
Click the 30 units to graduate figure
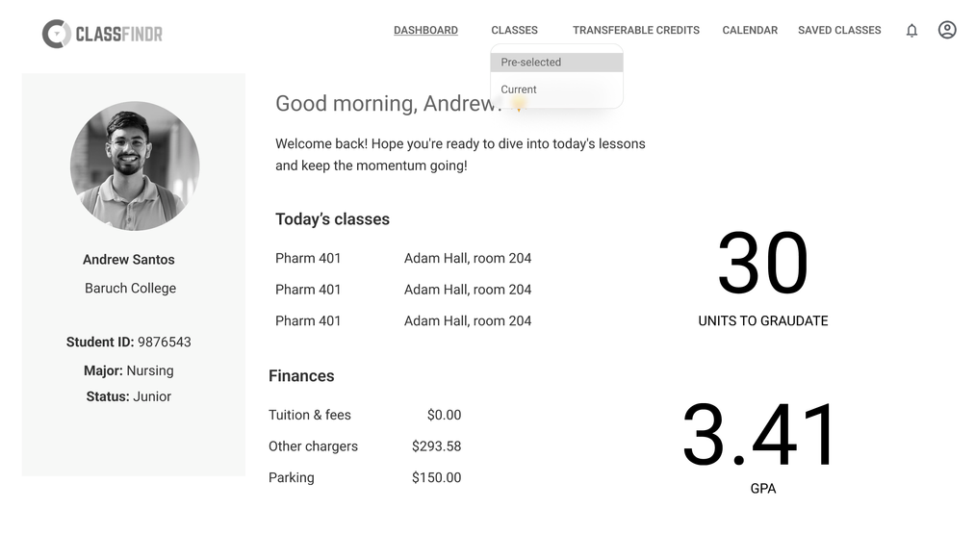coord(763,263)
